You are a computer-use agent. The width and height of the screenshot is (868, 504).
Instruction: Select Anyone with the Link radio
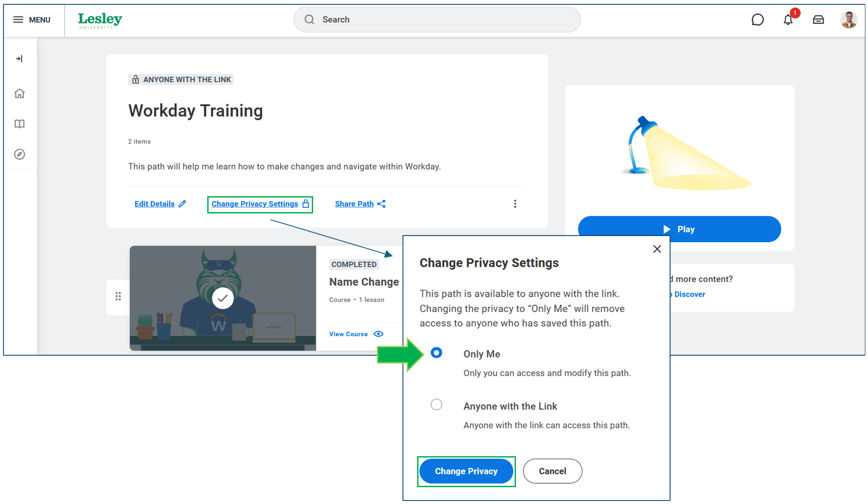coord(436,404)
